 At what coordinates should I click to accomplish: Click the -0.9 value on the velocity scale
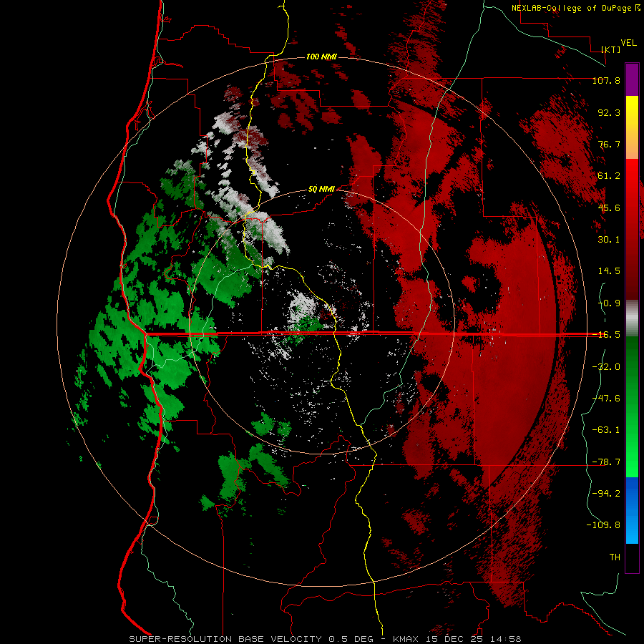click(609, 303)
